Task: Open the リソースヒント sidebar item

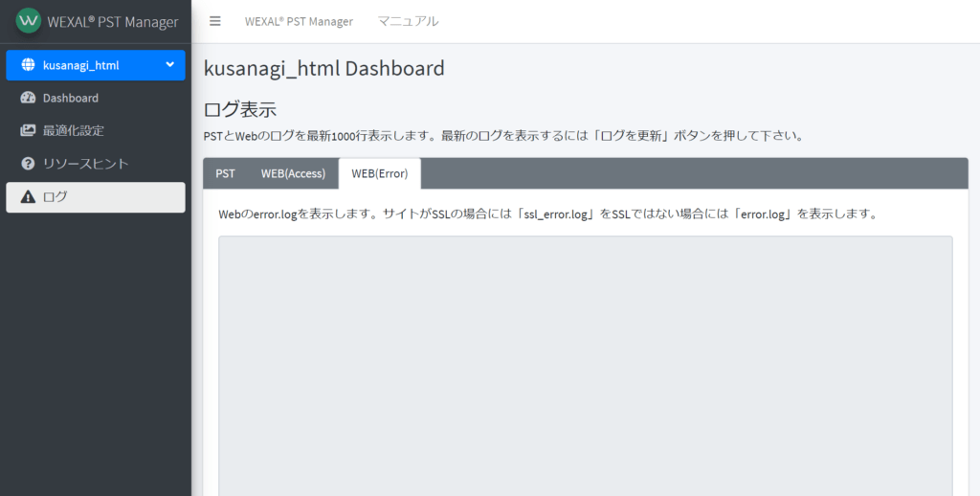Action: coord(96,164)
